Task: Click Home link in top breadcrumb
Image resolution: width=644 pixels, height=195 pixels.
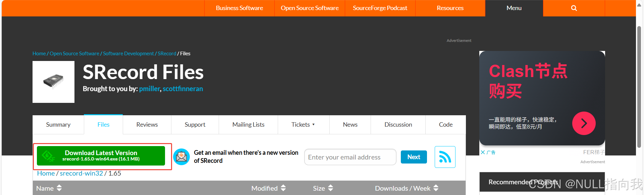Action: click(x=39, y=54)
